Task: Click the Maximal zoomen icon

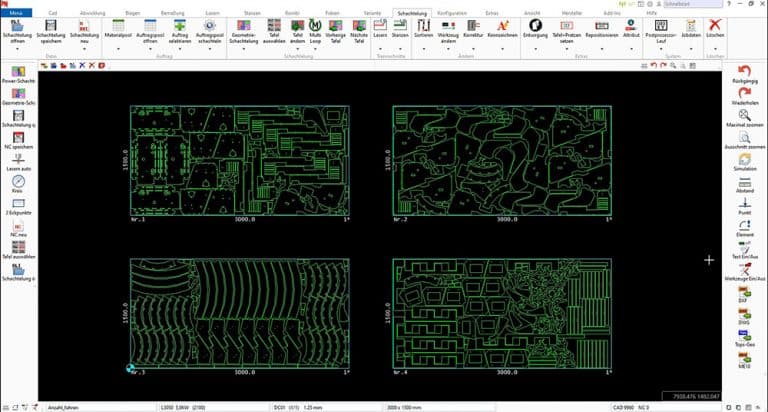Action: tap(743, 116)
